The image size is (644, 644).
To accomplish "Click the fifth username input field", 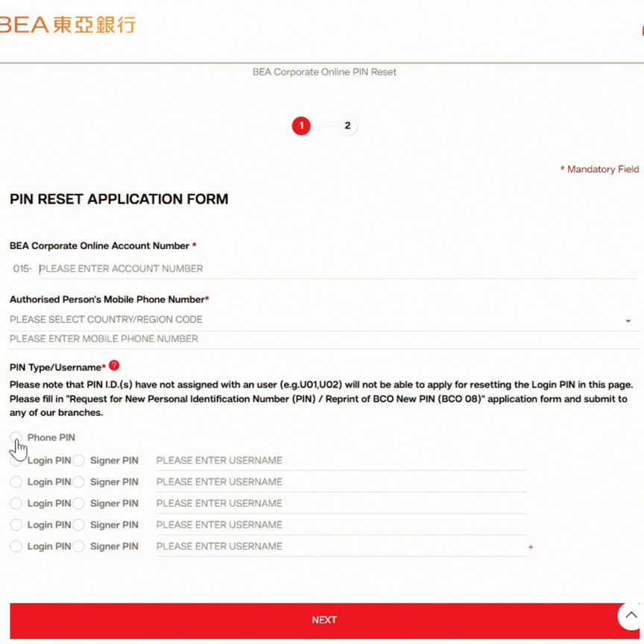I will [341, 546].
